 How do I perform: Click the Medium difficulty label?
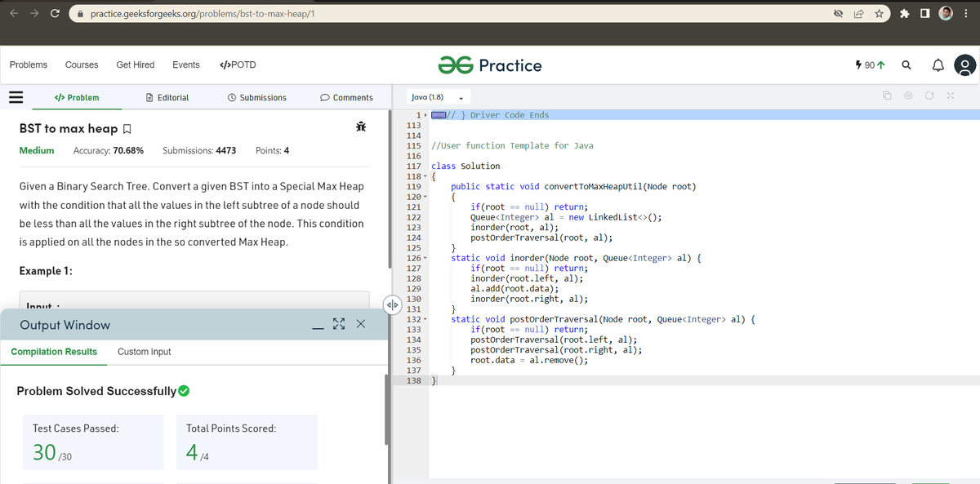37,150
